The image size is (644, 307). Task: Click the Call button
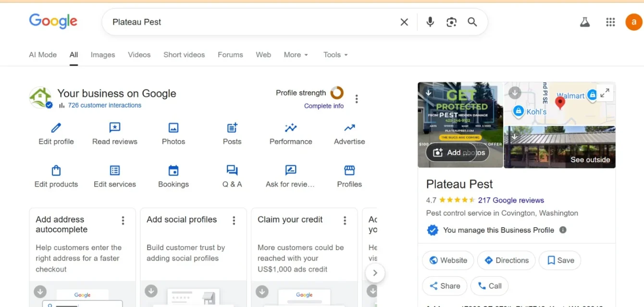489,286
